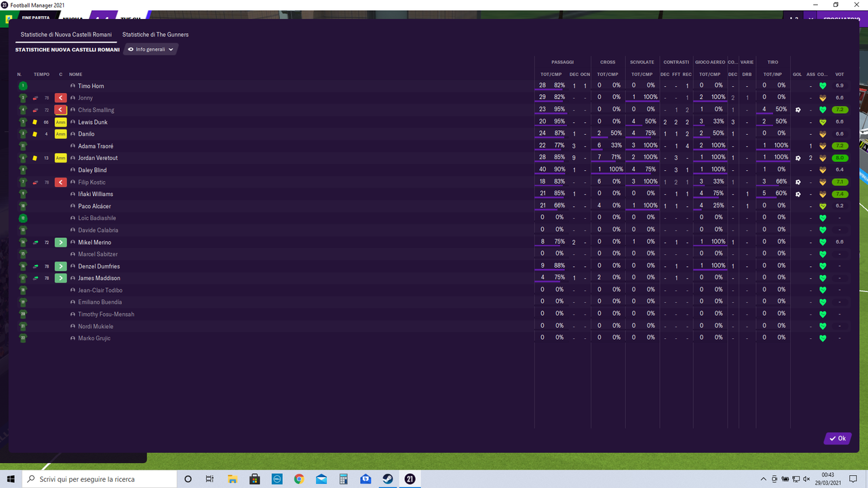Click Daley Blind's 40 total passes value

542,170
